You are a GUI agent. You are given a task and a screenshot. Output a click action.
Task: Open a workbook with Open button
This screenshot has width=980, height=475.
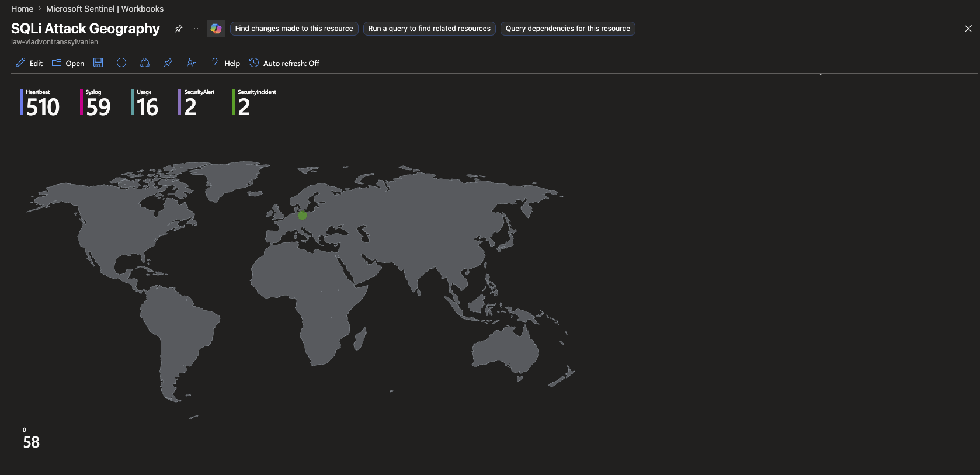[68, 63]
